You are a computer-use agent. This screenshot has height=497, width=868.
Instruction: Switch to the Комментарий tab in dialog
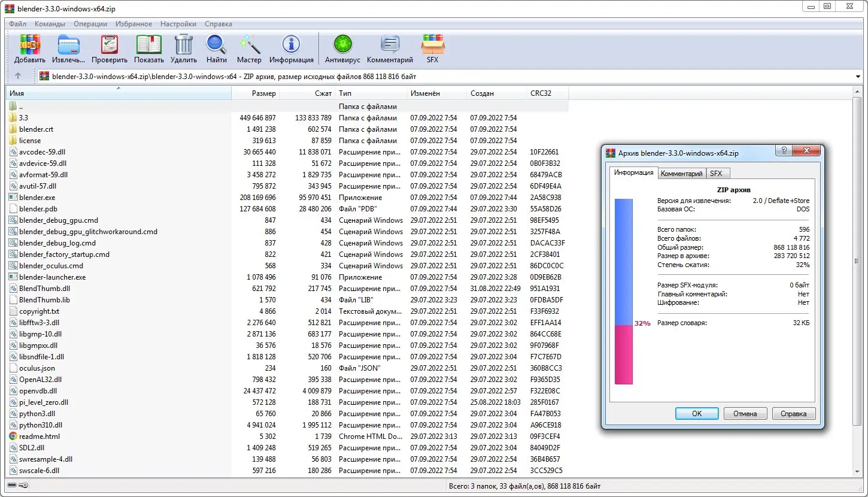click(681, 174)
